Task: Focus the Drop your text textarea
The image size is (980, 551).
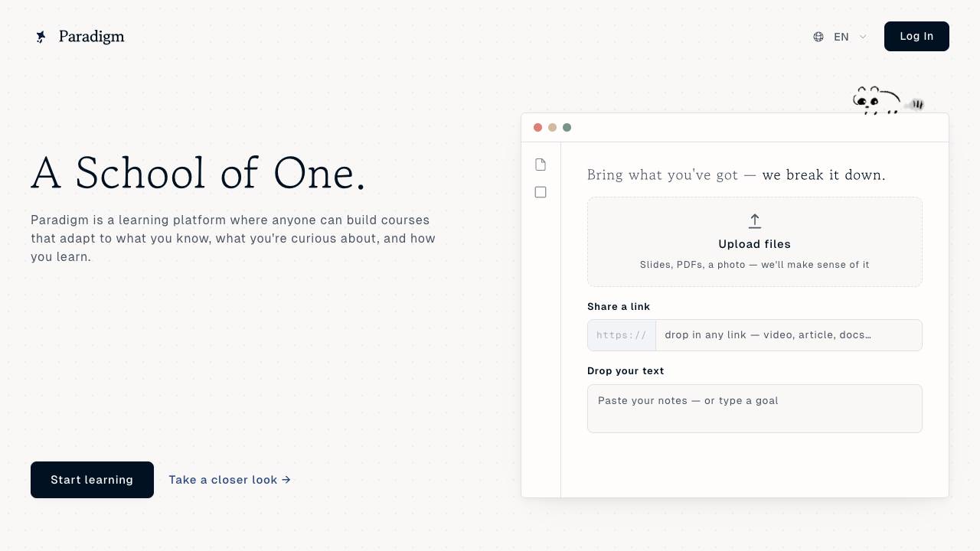Action: click(x=755, y=409)
